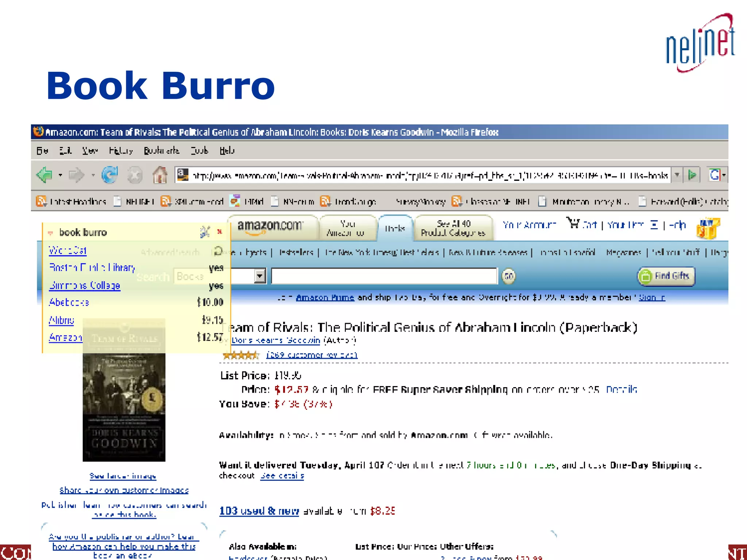The width and height of the screenshot is (747, 560).
Task: Open Abebooks link in book burro
Action: 69,302
